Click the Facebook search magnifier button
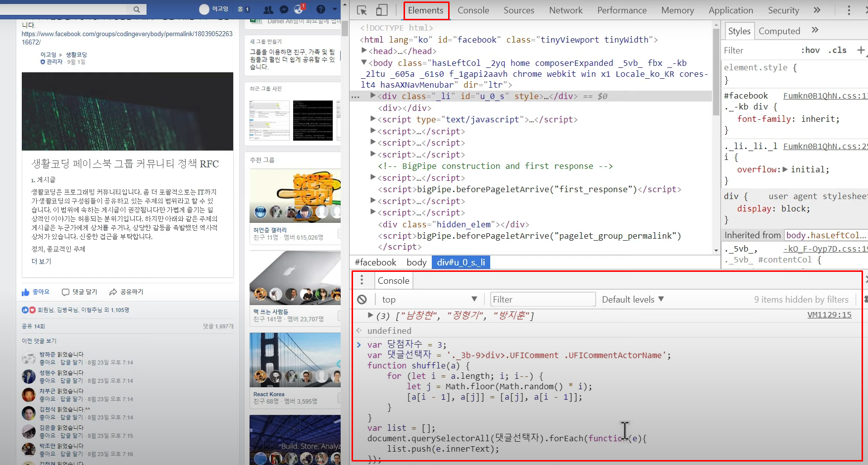The image size is (868, 465). point(137,9)
